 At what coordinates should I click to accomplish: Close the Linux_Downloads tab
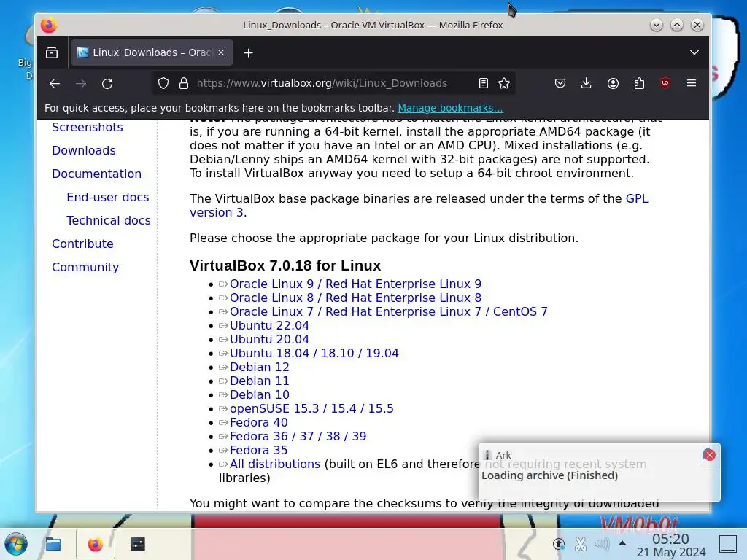coord(221,52)
